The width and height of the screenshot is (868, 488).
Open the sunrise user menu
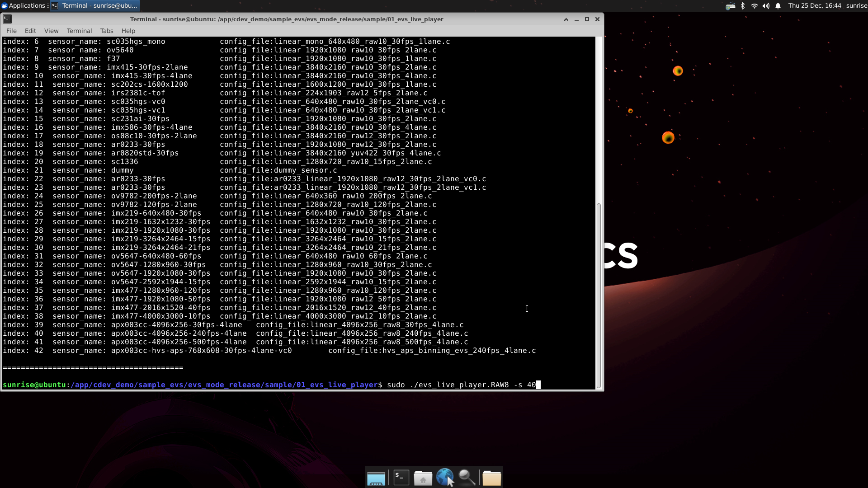coord(856,5)
